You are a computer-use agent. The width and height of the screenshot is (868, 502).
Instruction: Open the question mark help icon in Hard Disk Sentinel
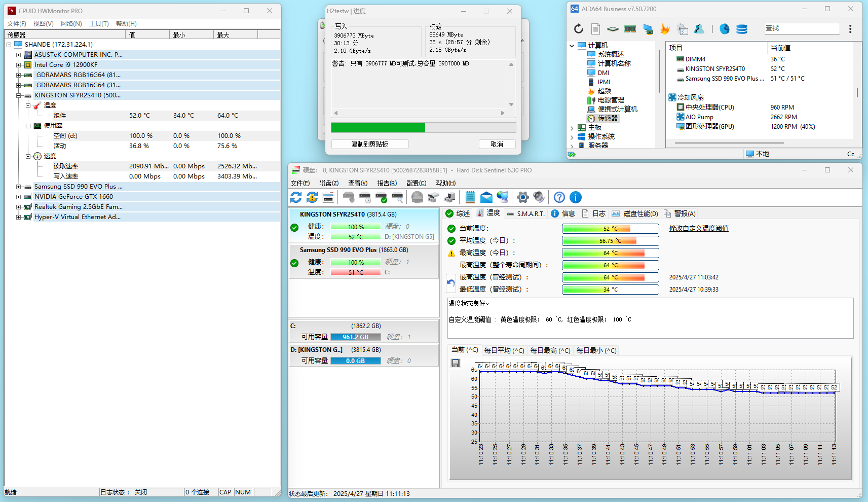(559, 197)
